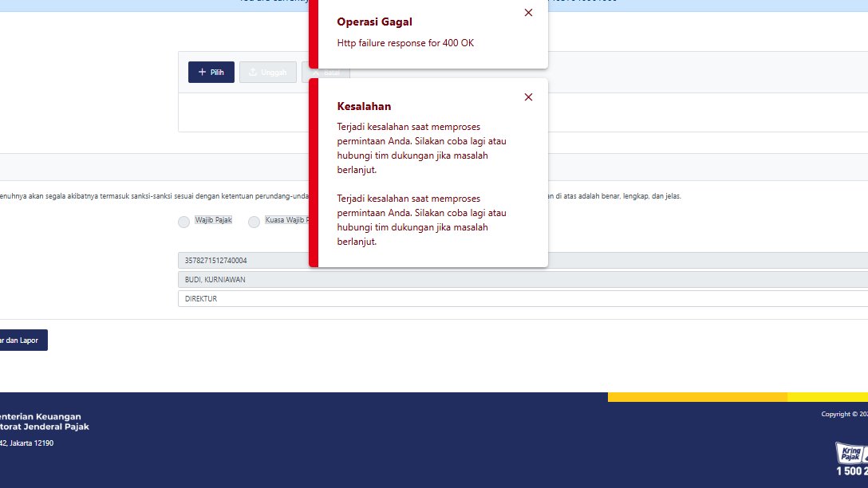Click the Bayar dan Lapor button

click(x=23, y=340)
